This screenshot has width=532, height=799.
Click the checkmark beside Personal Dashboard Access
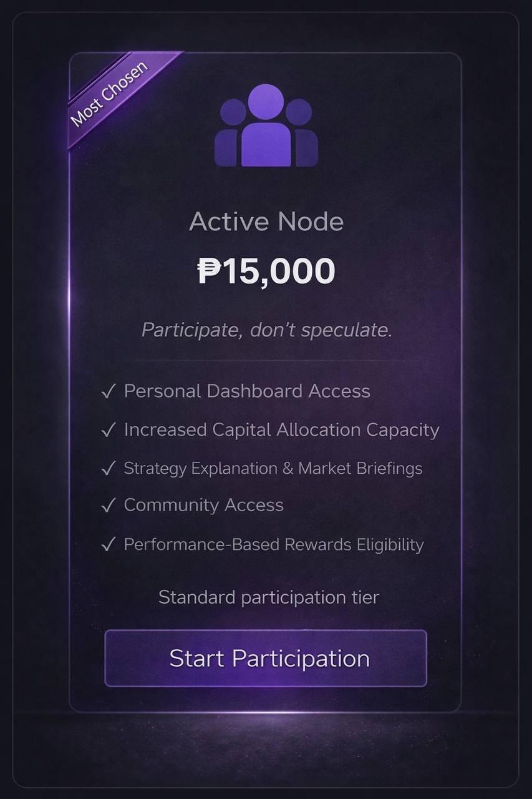108,392
